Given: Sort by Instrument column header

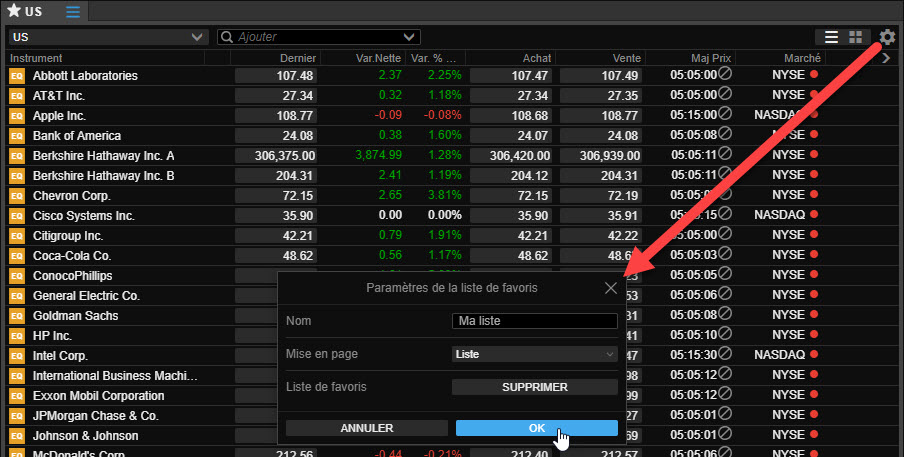Looking at the screenshot, I should click(36, 58).
